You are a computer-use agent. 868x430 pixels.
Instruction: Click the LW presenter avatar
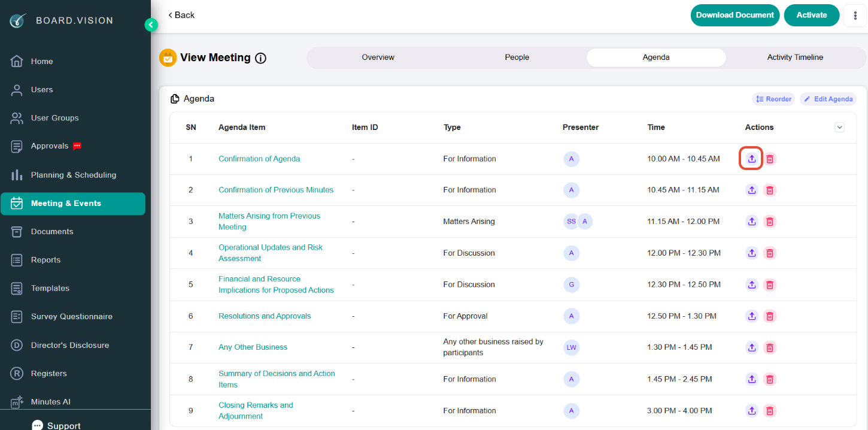pos(572,347)
